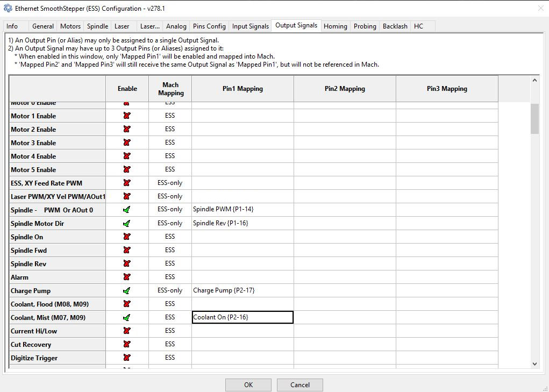Screen dimensions: 549x392
Task: Open the truncated Laser... tab
Action: point(150,26)
